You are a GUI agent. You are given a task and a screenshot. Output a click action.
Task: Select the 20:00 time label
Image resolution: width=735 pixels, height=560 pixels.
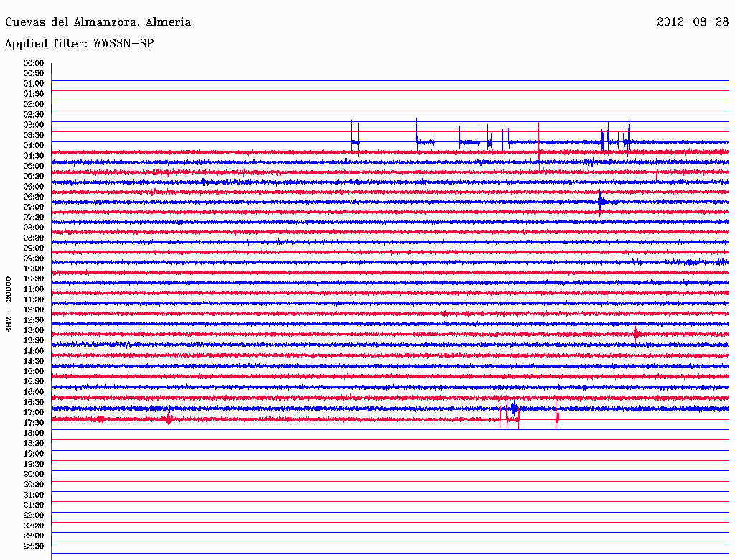pyautogui.click(x=34, y=475)
